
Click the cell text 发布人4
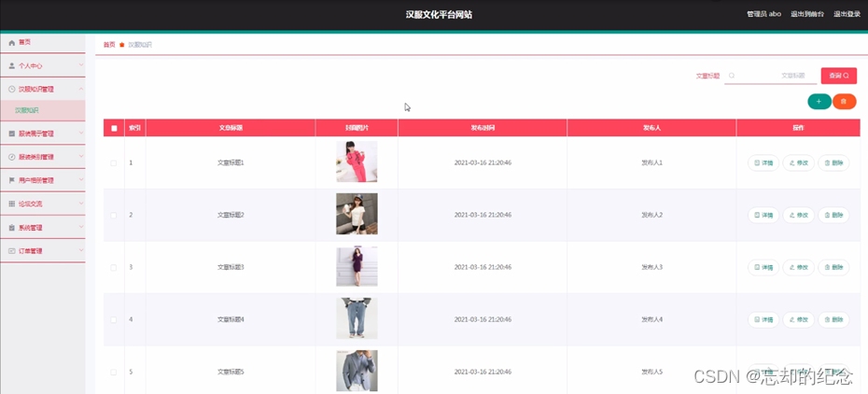652,320
